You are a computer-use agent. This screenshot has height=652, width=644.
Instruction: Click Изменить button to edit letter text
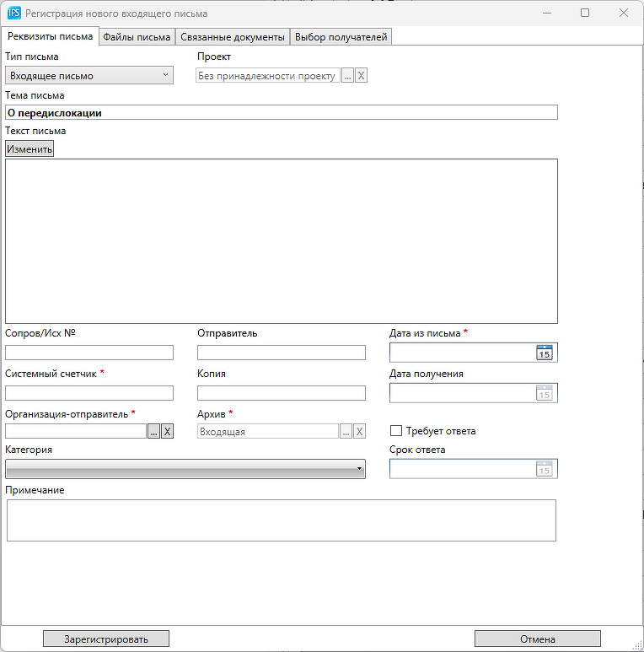(x=30, y=149)
